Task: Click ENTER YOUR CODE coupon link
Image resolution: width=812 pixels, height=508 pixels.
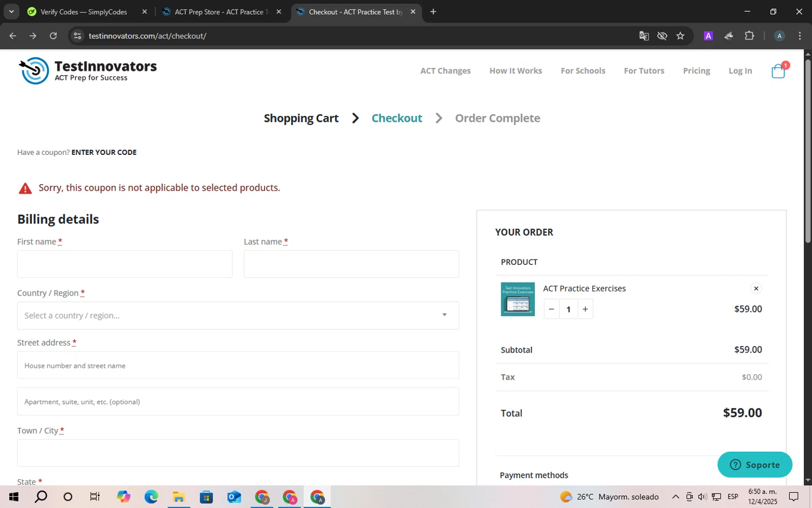Action: click(x=104, y=152)
